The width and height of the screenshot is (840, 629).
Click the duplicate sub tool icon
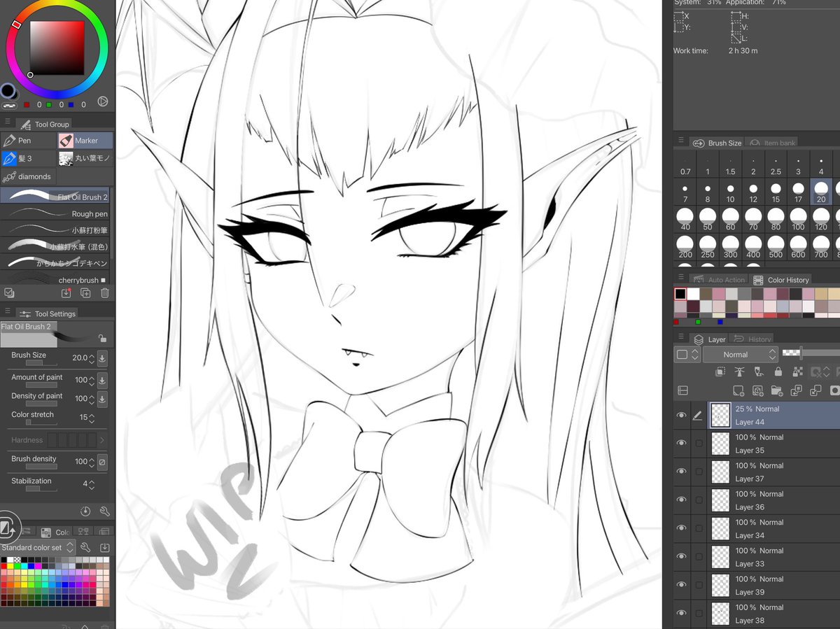[85, 293]
